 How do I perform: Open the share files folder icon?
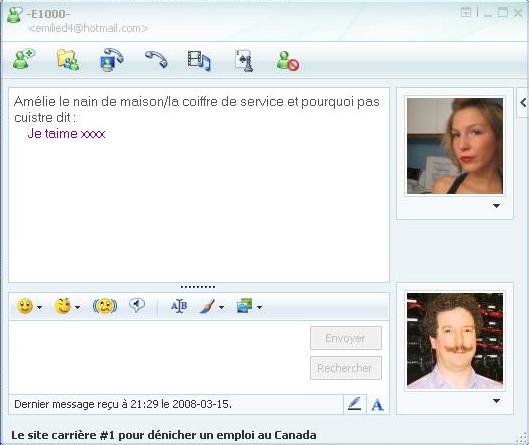pyautogui.click(x=68, y=60)
